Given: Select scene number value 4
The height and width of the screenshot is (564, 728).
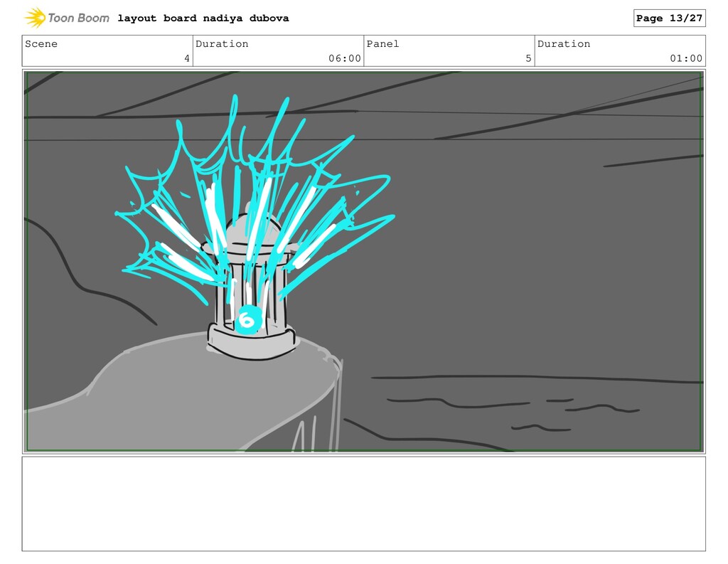Looking at the screenshot, I should point(187,58).
